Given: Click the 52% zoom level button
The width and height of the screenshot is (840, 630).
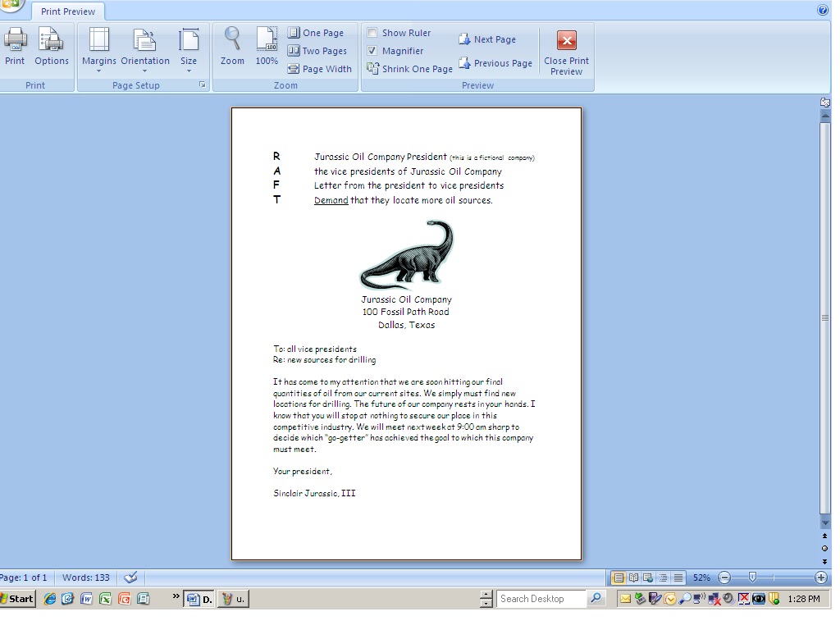Looking at the screenshot, I should click(x=701, y=577).
